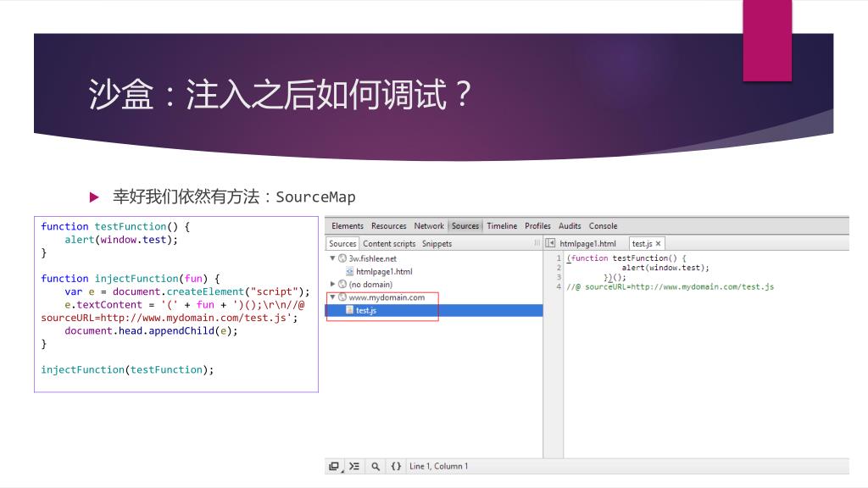Image resolution: width=868 pixels, height=488 pixels.
Task: Click injectFunction(testFunction); in code snippet
Action: point(127,369)
